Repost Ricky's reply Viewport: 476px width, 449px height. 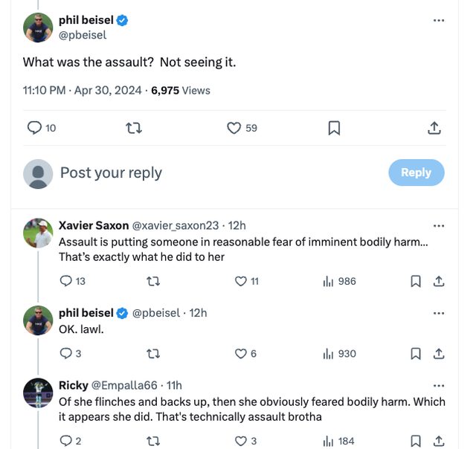153,441
